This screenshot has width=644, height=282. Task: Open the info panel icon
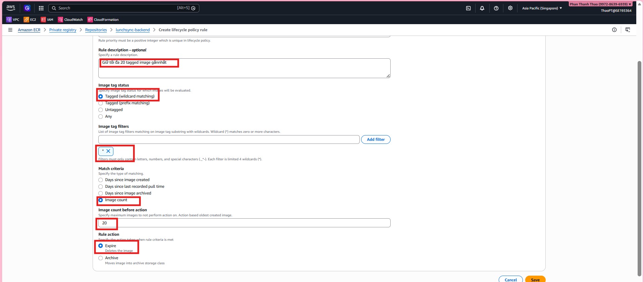[614, 30]
